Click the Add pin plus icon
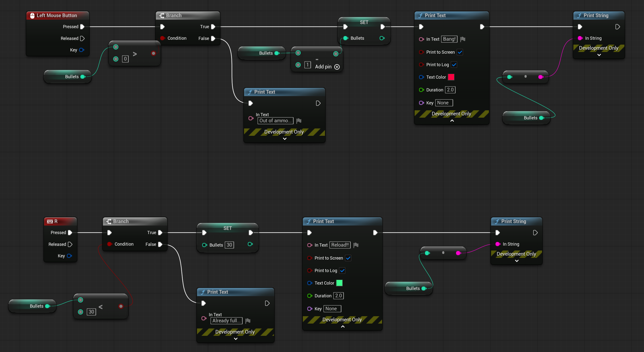The width and height of the screenshot is (644, 352). [337, 67]
